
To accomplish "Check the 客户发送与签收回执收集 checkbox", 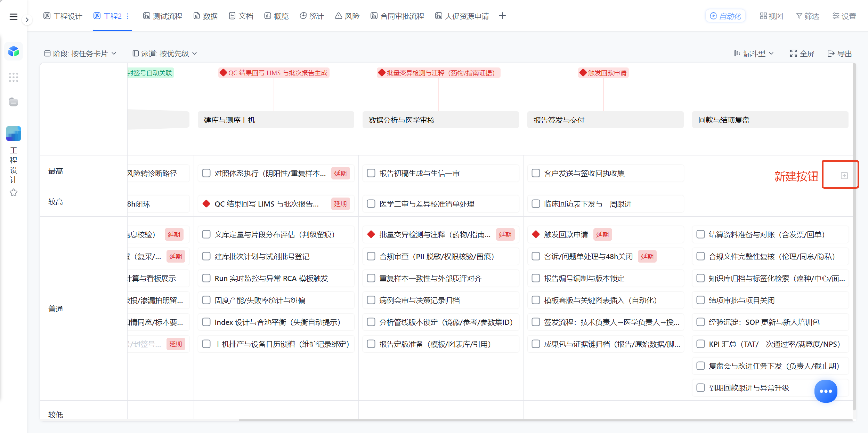I will (536, 173).
